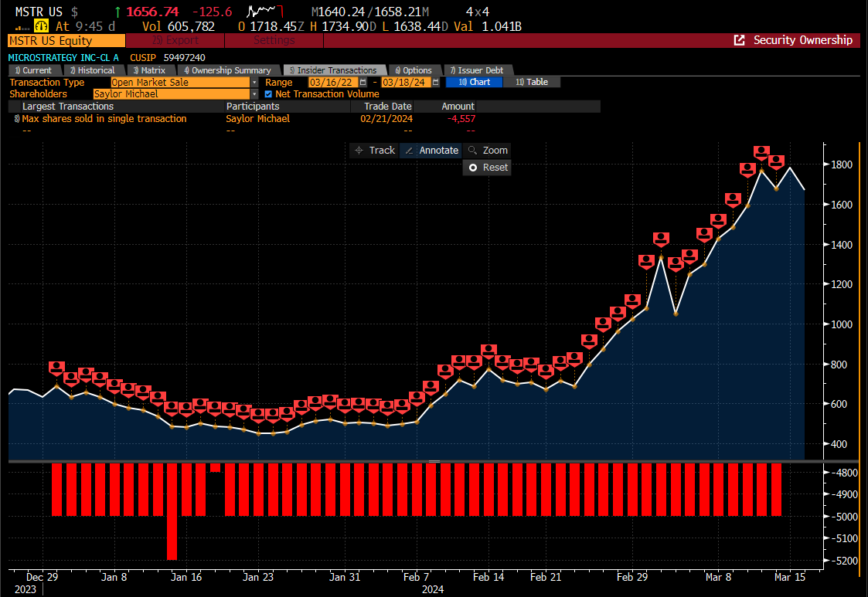Click the Feb 29 date axis label
This screenshot has height=597, width=868.
(631, 577)
